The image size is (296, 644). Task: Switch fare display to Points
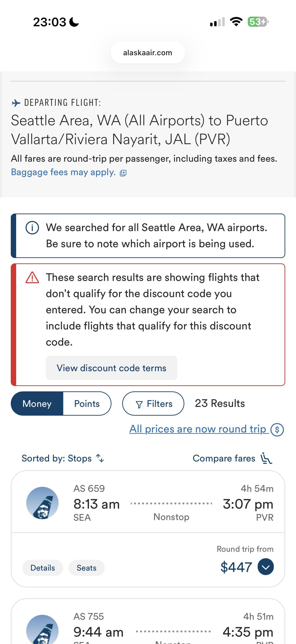point(87,404)
